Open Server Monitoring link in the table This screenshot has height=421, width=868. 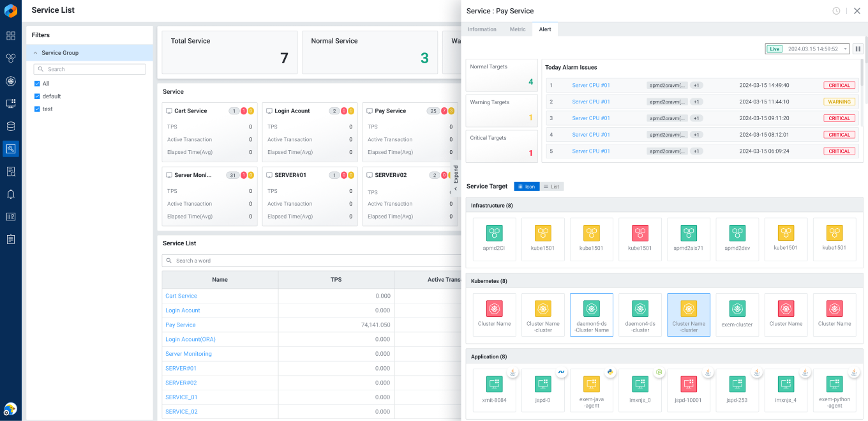coord(188,354)
